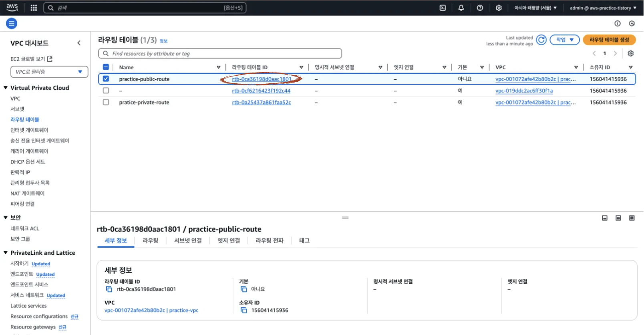Open the notifications bell
Viewport: 644px width, 335px height.
coord(461,8)
